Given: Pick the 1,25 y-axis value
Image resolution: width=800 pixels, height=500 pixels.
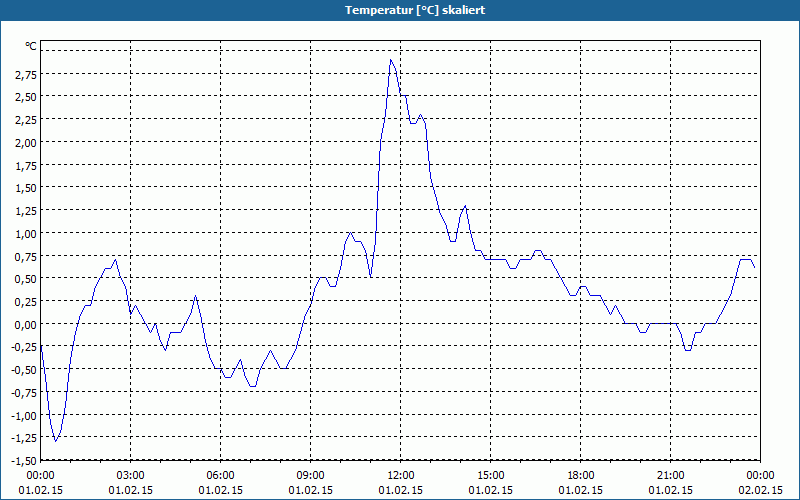Looking at the screenshot, I should pyautogui.click(x=27, y=211).
